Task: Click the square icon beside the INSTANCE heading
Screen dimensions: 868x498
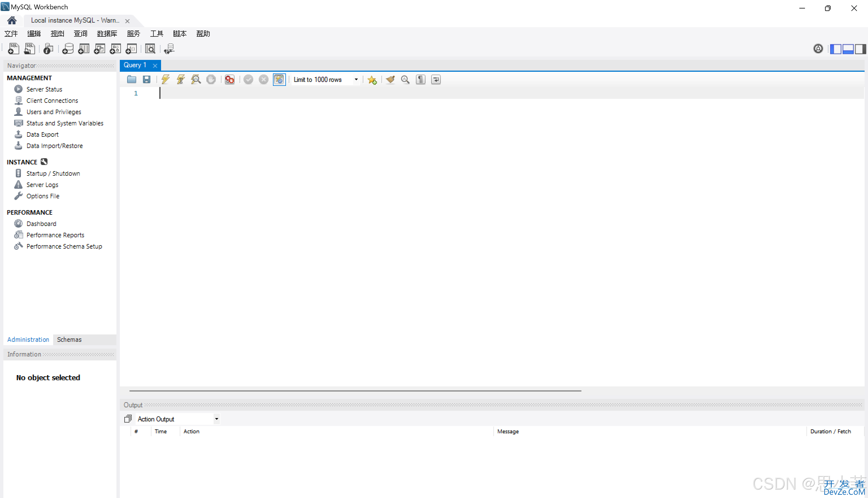Action: [44, 162]
